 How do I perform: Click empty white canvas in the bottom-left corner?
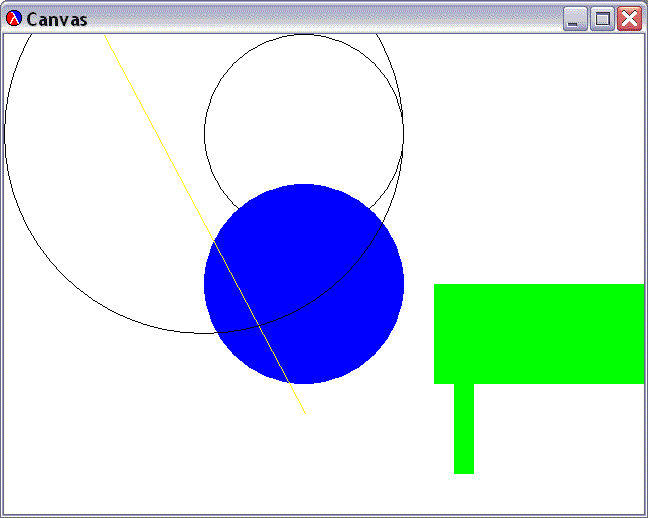pyautogui.click(x=40, y=480)
